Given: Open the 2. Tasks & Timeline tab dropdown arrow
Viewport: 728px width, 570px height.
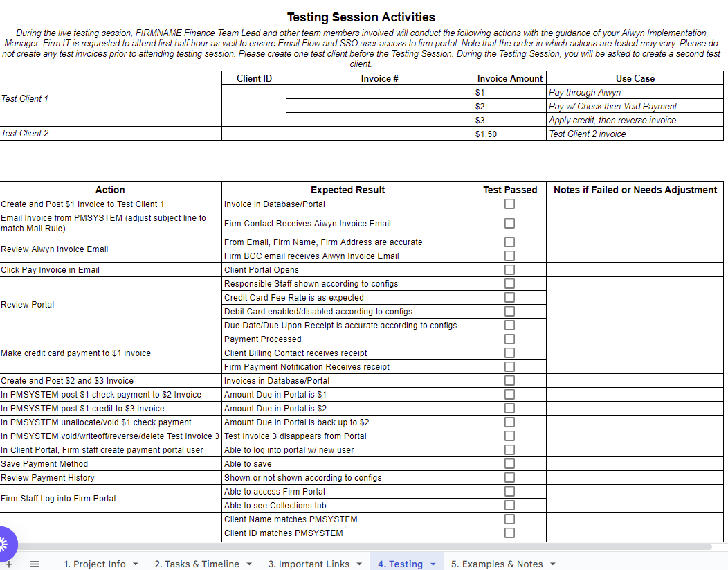Looking at the screenshot, I should [x=249, y=564].
